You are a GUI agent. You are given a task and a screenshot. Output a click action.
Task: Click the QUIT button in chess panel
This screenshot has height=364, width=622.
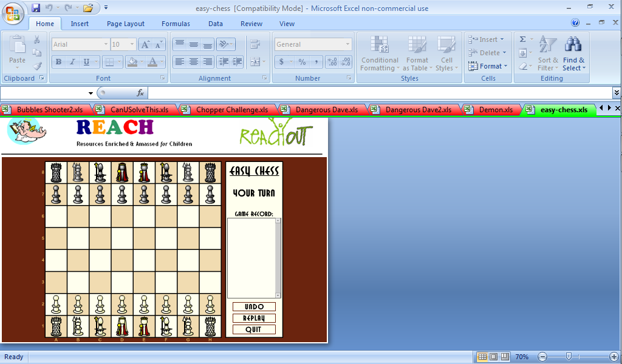point(254,329)
